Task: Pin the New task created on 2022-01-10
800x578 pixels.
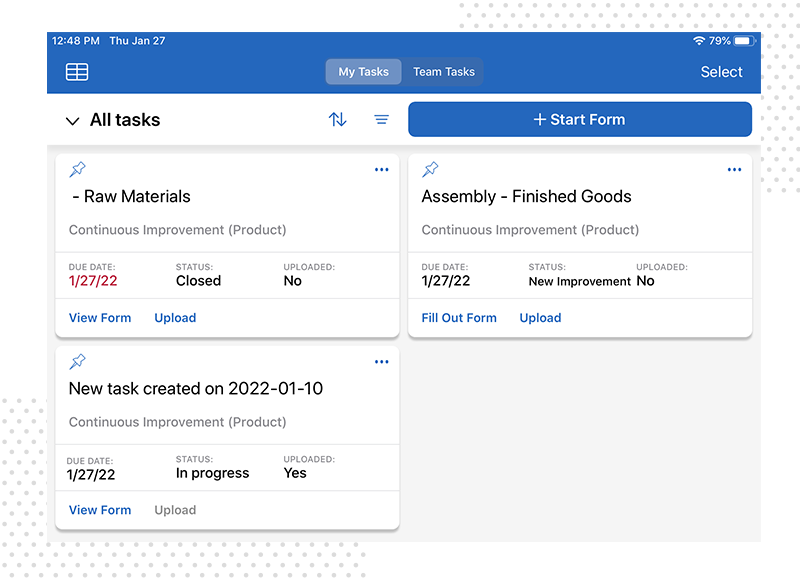Action: click(78, 362)
